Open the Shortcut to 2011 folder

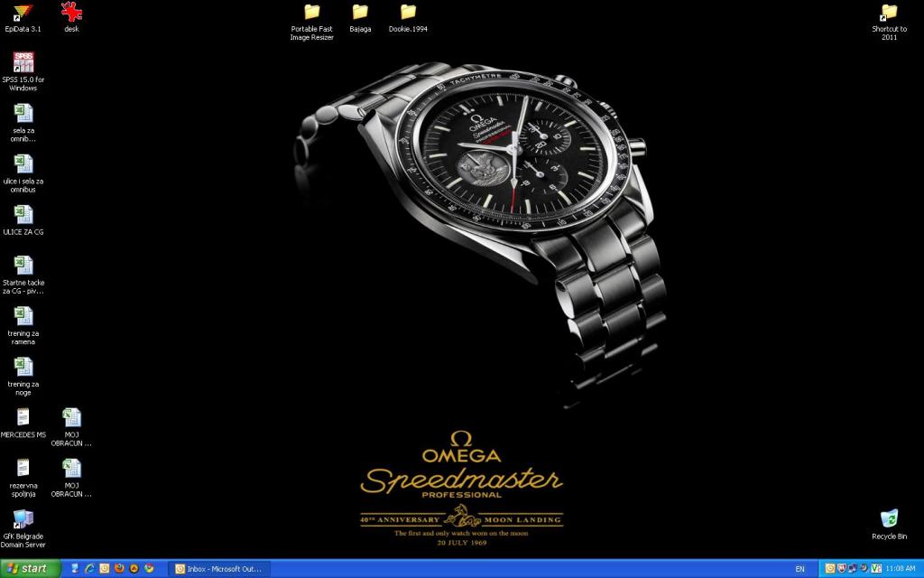(x=889, y=13)
